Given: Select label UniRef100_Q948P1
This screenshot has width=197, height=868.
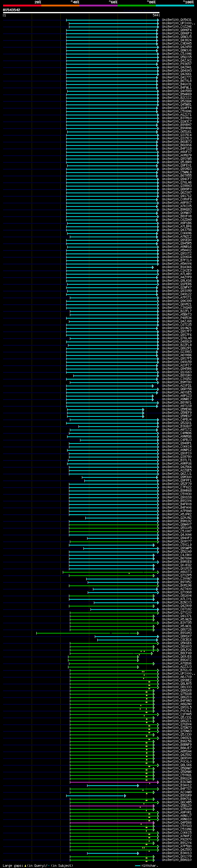Looking at the screenshot, I should [176, 443].
